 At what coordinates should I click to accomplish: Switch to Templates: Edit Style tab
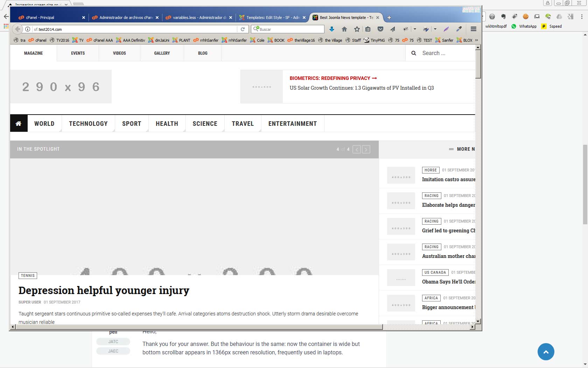[272, 18]
